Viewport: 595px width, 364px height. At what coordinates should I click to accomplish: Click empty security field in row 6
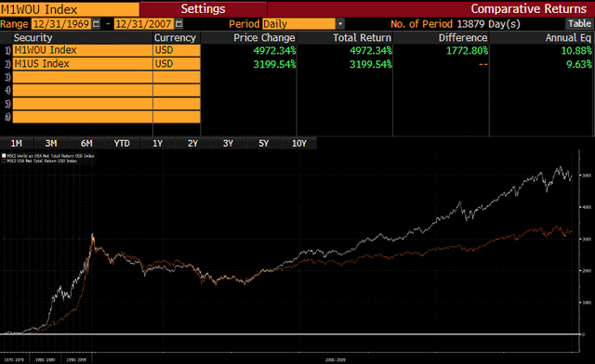(x=83, y=117)
